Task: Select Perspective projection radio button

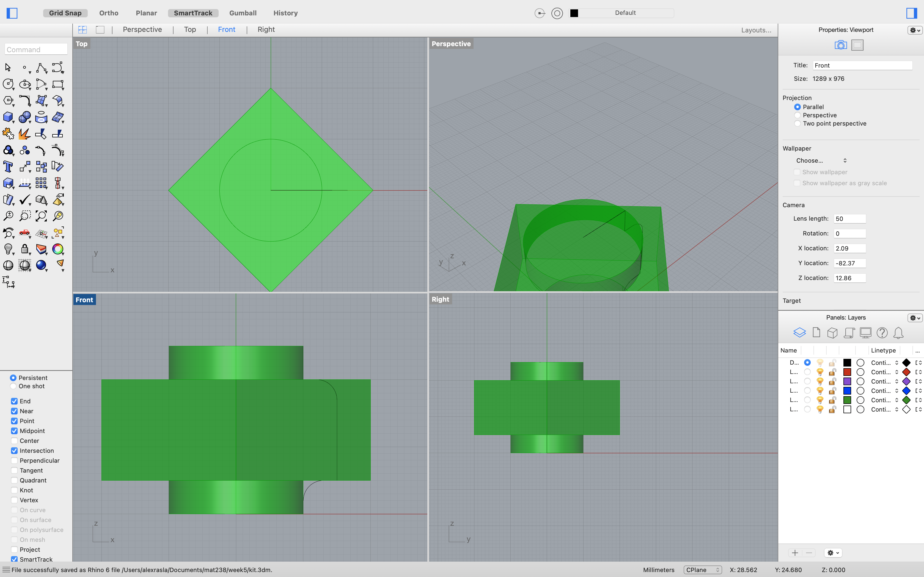Action: point(797,115)
